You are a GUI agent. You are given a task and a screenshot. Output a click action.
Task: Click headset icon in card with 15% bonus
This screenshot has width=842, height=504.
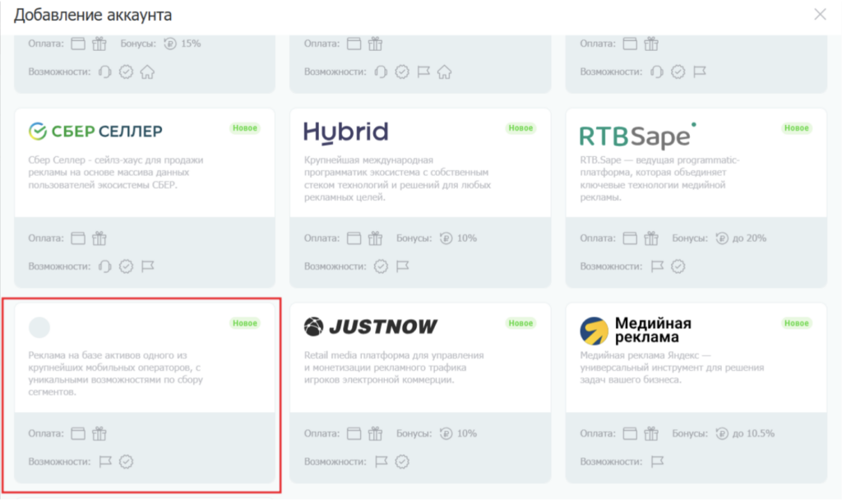[x=104, y=72]
